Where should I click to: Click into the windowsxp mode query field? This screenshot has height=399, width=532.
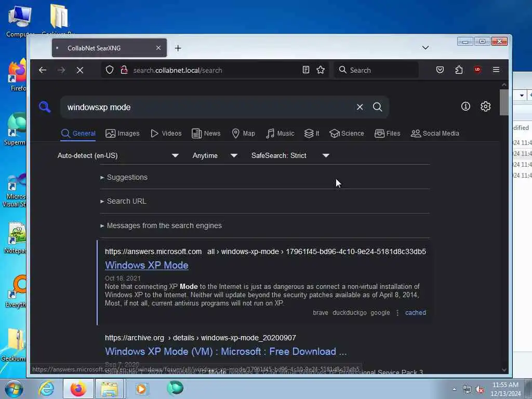(207, 107)
